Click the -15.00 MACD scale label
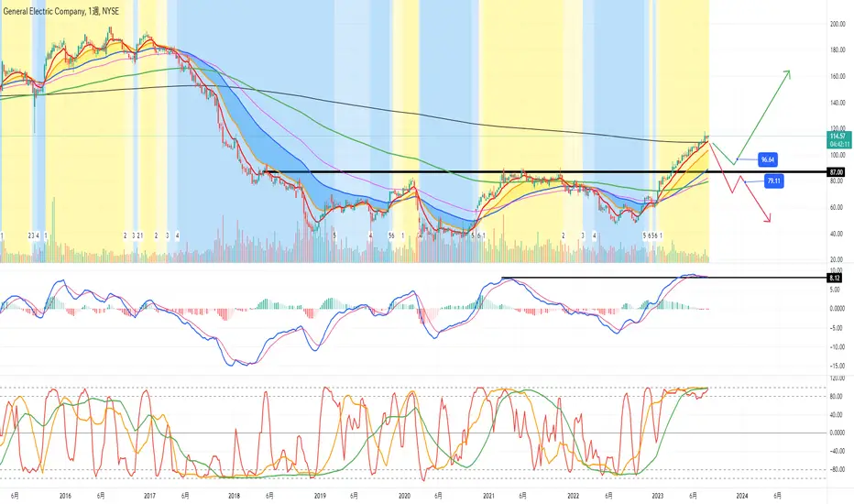The height and width of the screenshot is (504, 854). coord(837,367)
